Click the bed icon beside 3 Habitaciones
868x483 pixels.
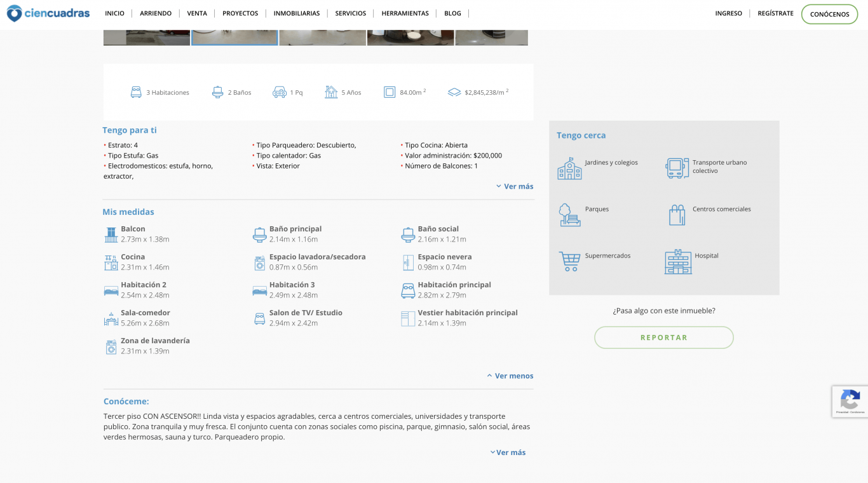136,92
